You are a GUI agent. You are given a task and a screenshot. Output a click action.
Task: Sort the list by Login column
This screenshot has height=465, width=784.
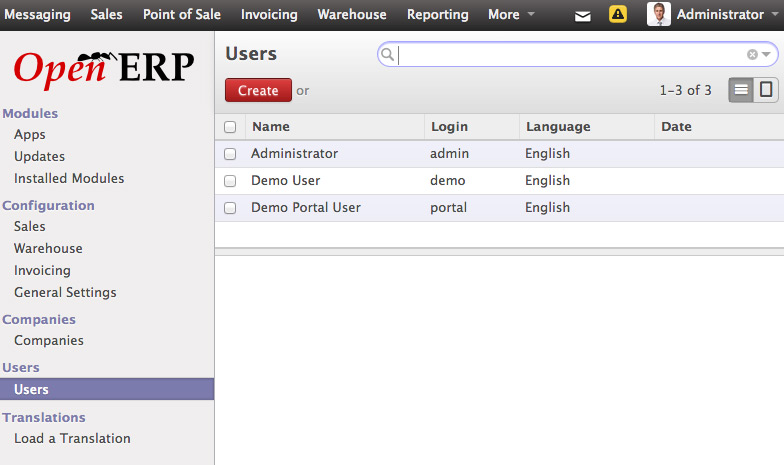[449, 127]
